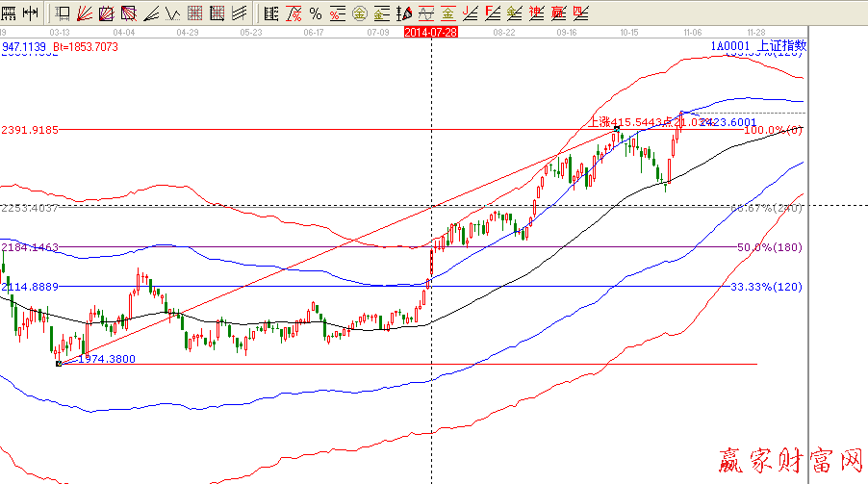Click the 2391.9185 price level label
Image resolution: width=868 pixels, height=484 pixels.
[31, 129]
